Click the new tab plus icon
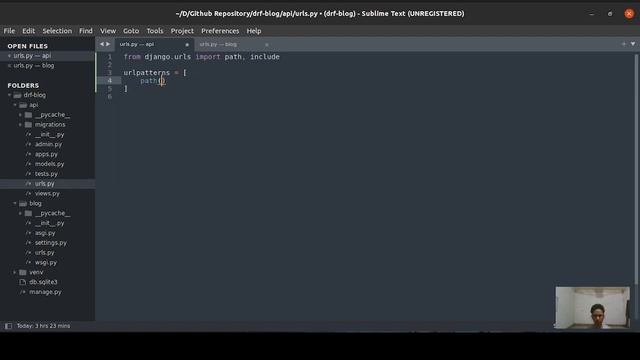This screenshot has height=360, width=640. tap(624, 44)
